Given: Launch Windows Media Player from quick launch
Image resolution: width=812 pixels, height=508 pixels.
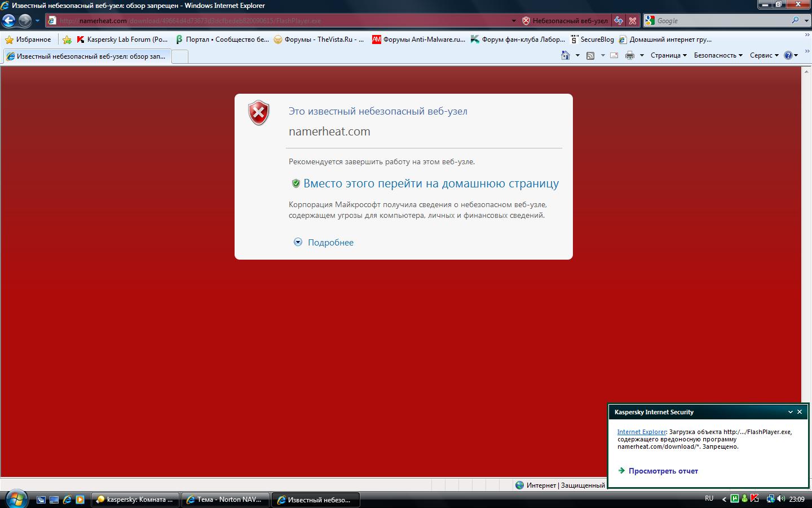Looking at the screenshot, I should click(x=80, y=500).
